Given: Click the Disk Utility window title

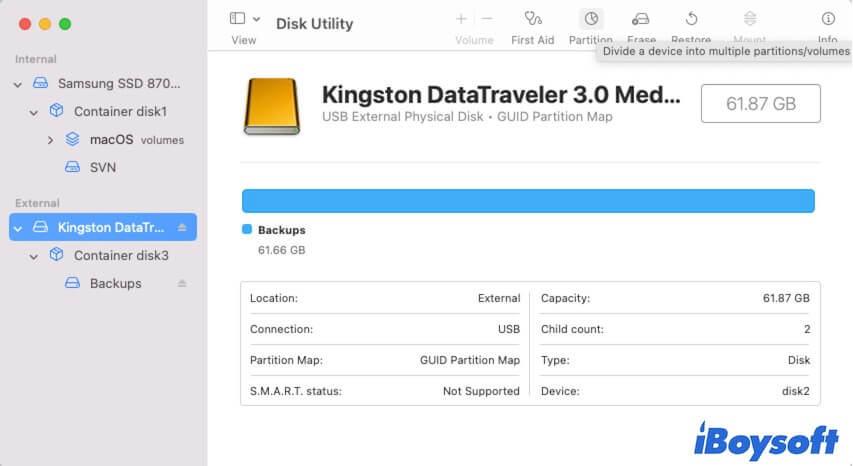Looking at the screenshot, I should (x=314, y=24).
